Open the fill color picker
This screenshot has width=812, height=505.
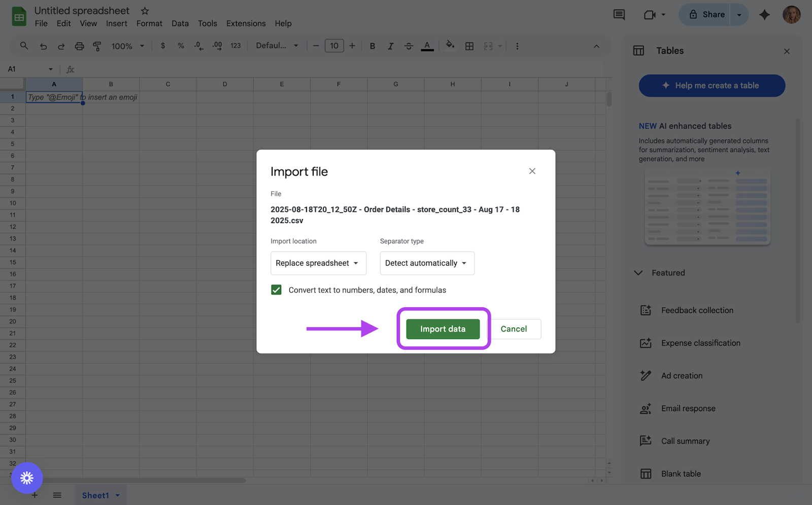[x=450, y=46]
